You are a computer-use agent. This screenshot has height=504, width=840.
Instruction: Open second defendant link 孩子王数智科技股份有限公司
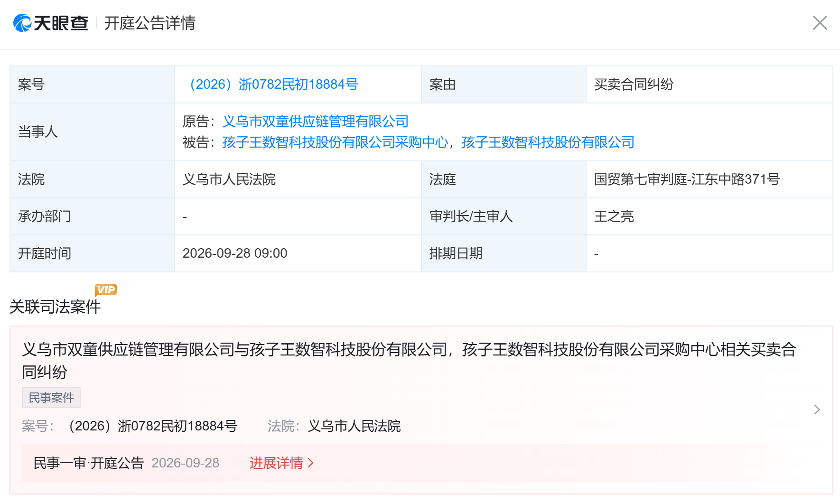click(x=548, y=142)
